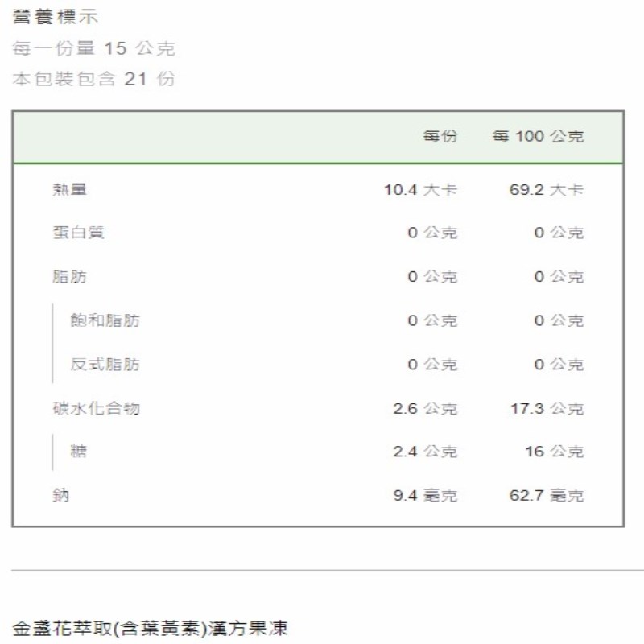Click the 2.4 公克 sugar value
Screen dimensions: 644x644
pos(425,452)
